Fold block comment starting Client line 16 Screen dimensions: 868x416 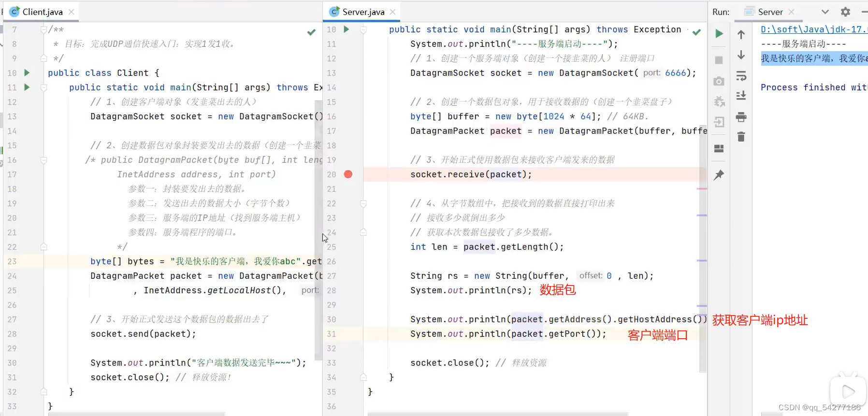click(x=44, y=160)
